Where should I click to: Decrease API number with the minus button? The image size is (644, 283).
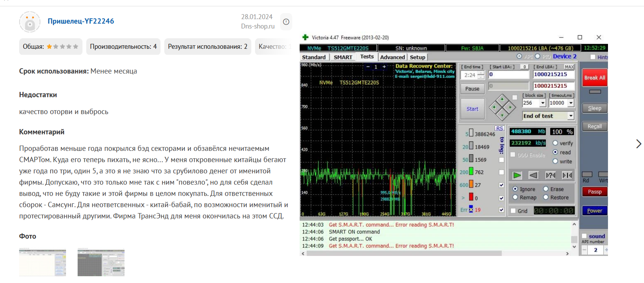pyautogui.click(x=584, y=250)
